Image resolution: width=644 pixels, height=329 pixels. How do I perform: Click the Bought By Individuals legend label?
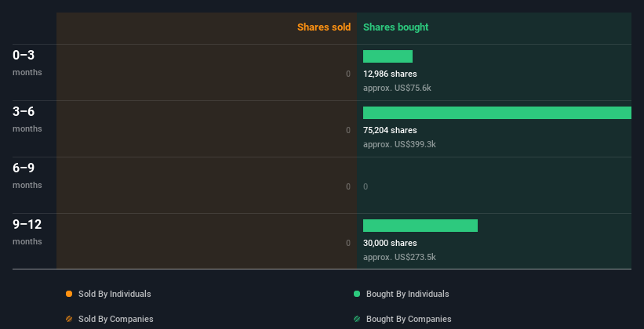[x=407, y=294]
